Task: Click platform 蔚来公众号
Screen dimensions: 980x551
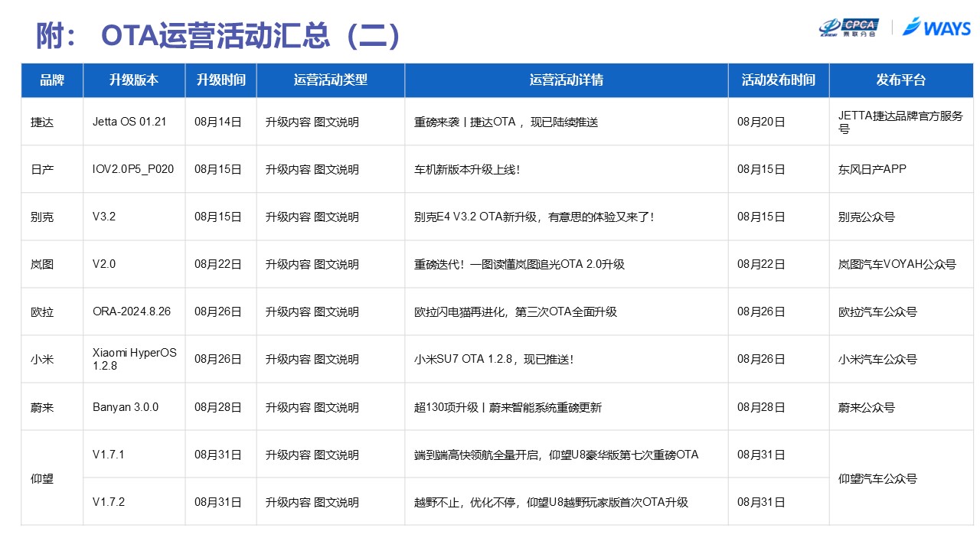Action: [x=867, y=407]
